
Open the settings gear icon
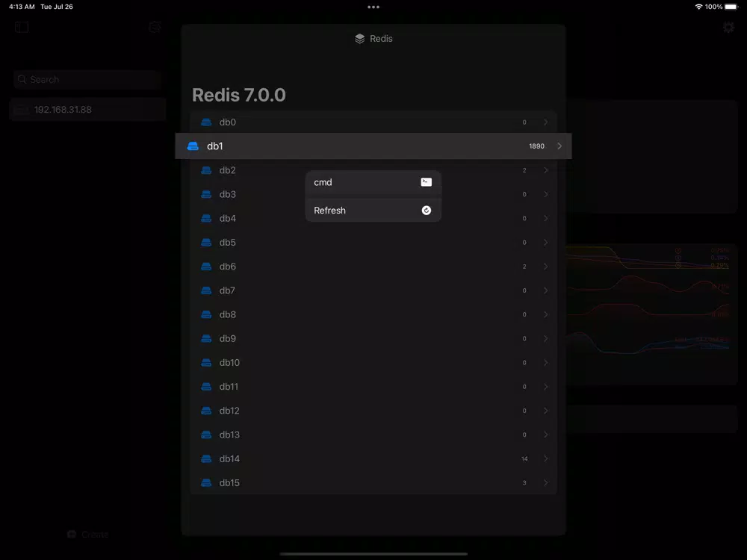point(728,27)
